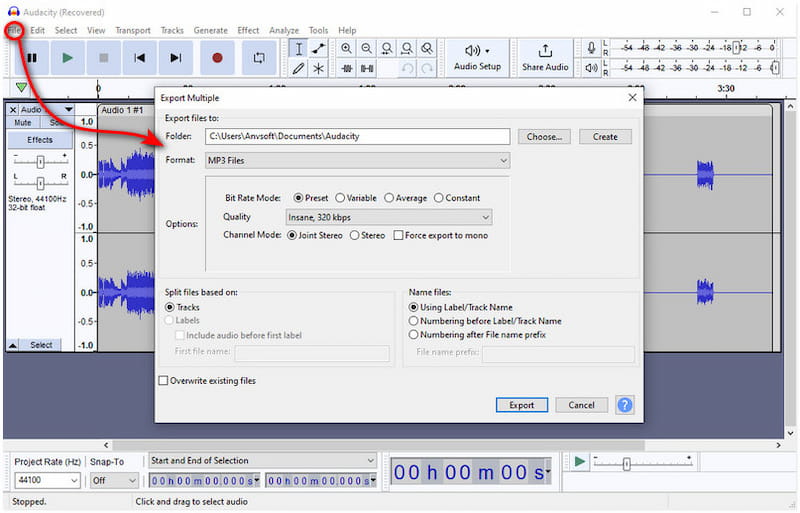Check Force export to mono
This screenshot has width=800, height=513.
tap(397, 235)
